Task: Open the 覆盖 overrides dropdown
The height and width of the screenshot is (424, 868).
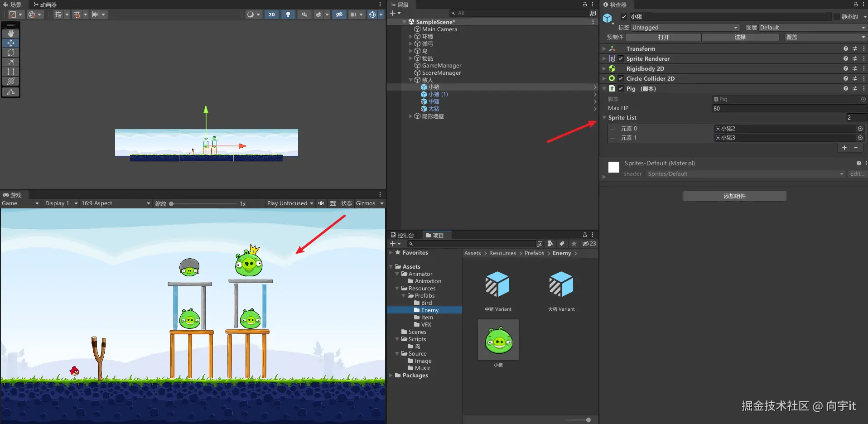Action: [825, 37]
